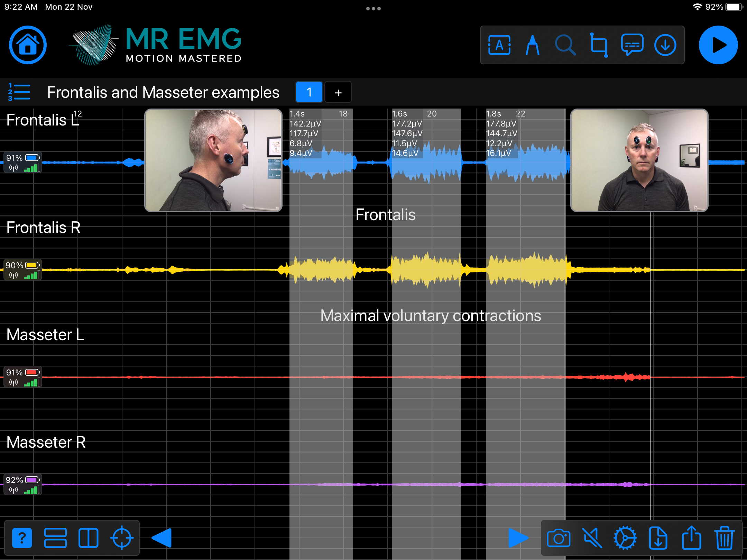
Task: Tap the Wi-Fi status icon
Action: coord(698,7)
